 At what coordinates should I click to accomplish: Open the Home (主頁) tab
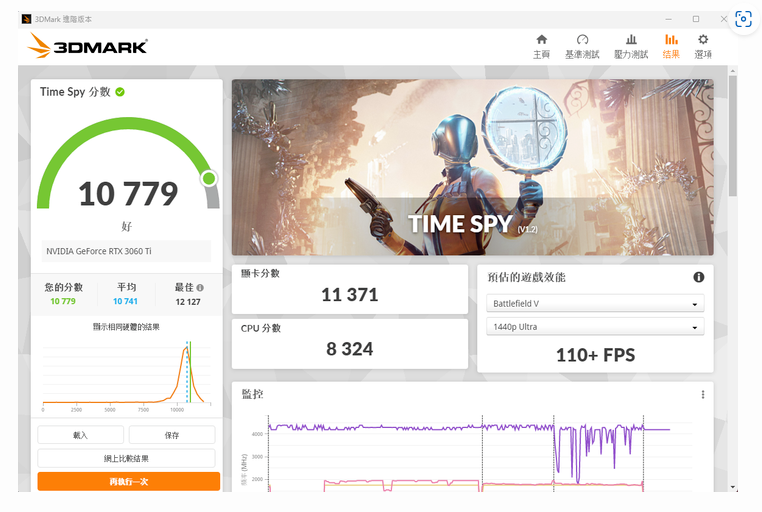click(541, 47)
